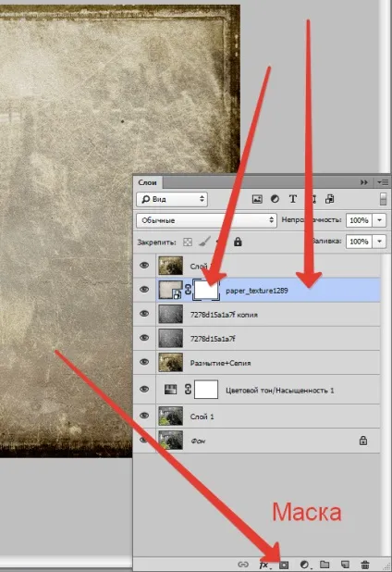
Task: Select layer named 7278d15a1a7f копия
Action: click(x=224, y=315)
